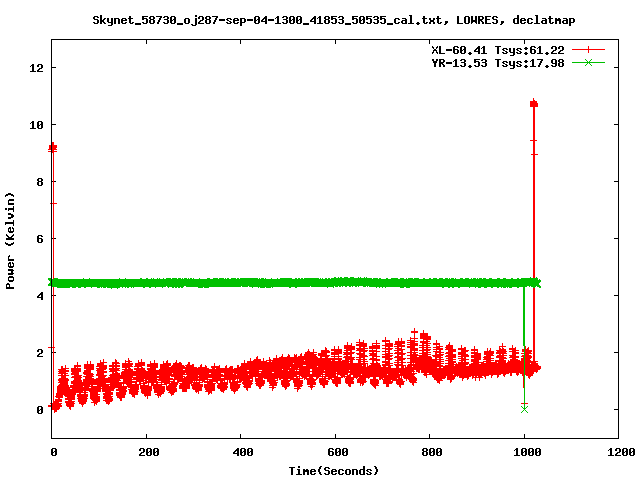640x480 pixels.
Task: Click the green X marker at zero power
Action: [524, 409]
